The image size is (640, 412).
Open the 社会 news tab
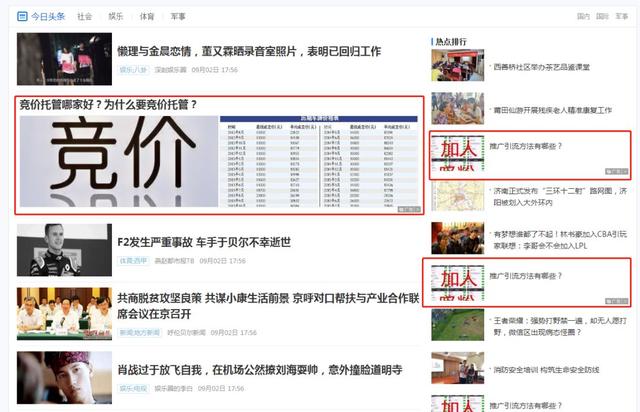pyautogui.click(x=85, y=16)
